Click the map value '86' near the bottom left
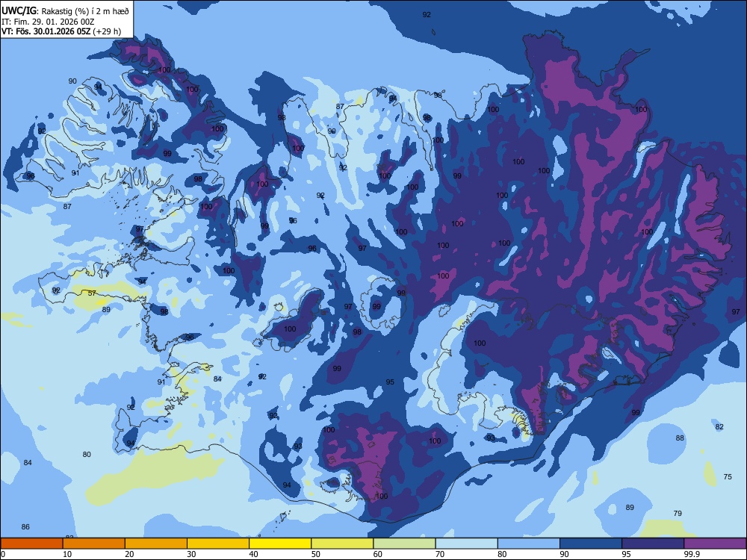The width and height of the screenshot is (747, 560). pos(25,526)
